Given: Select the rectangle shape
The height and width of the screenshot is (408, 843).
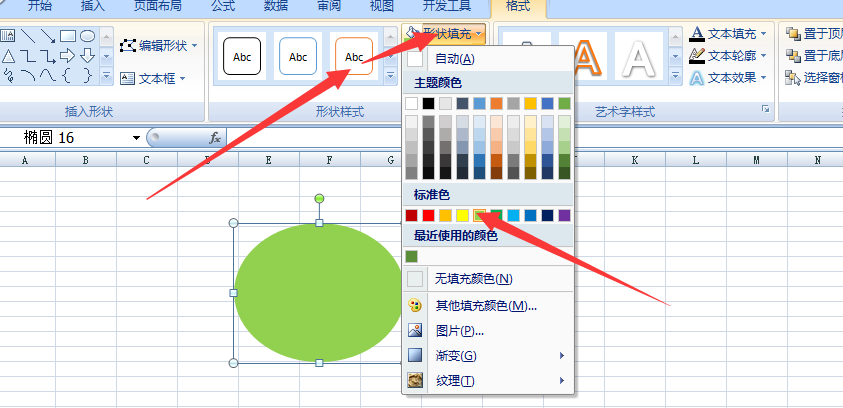Looking at the screenshot, I should 68,36.
